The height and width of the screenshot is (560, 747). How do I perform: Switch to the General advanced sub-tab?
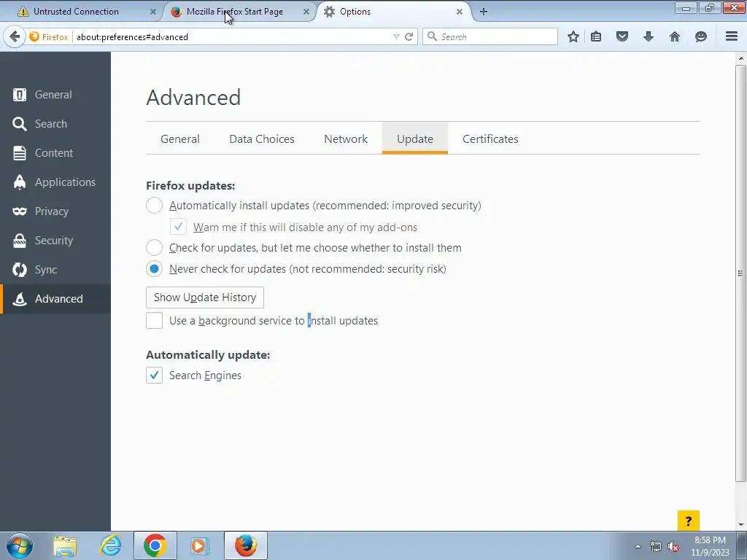click(x=180, y=139)
